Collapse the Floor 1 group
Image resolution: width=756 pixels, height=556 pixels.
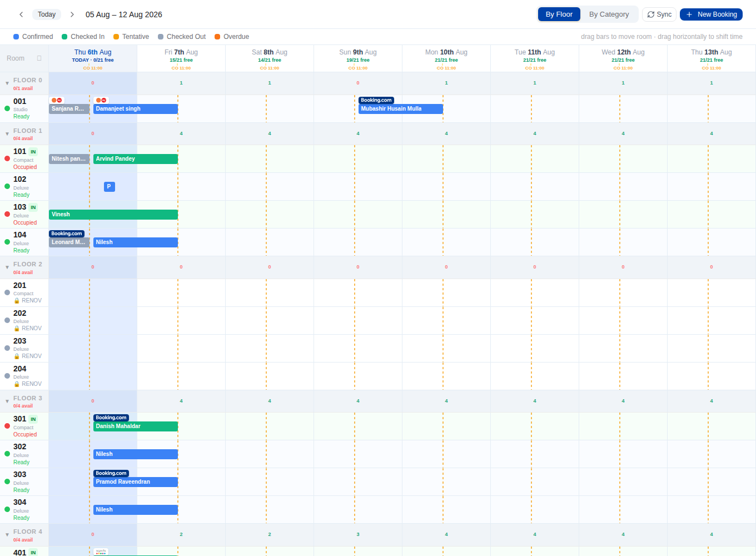(7, 134)
